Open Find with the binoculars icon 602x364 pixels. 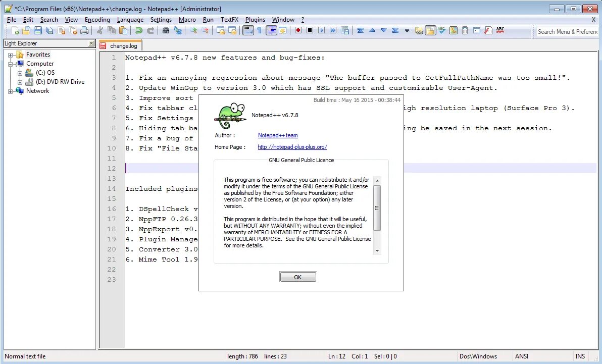166,30
